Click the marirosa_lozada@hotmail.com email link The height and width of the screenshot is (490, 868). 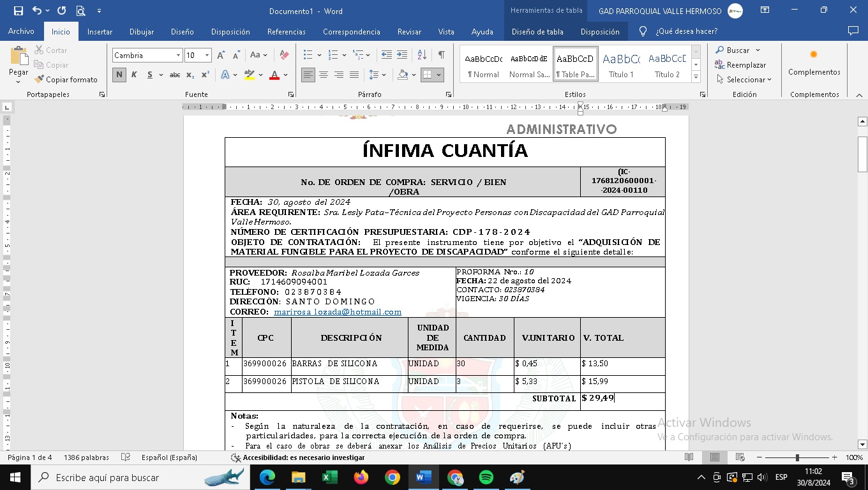(x=338, y=312)
